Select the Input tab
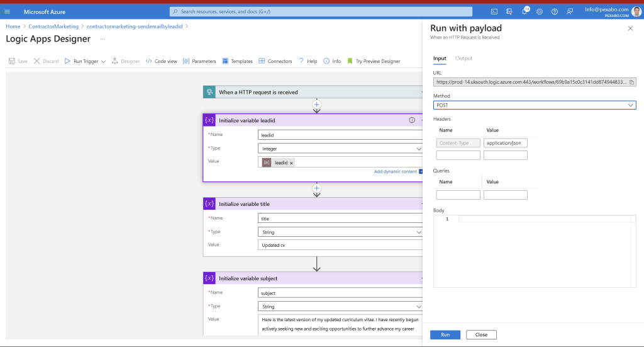Screen dimensions: 644x347 pos(440,59)
